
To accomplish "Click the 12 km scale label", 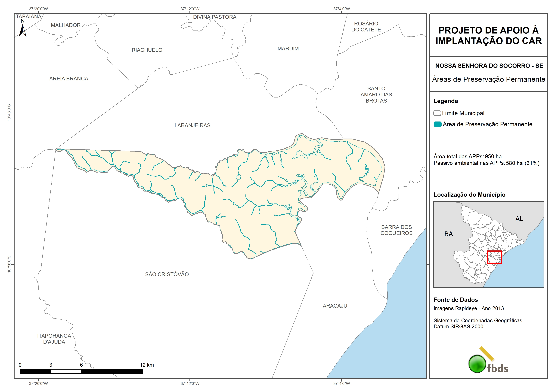I will (x=147, y=365).
